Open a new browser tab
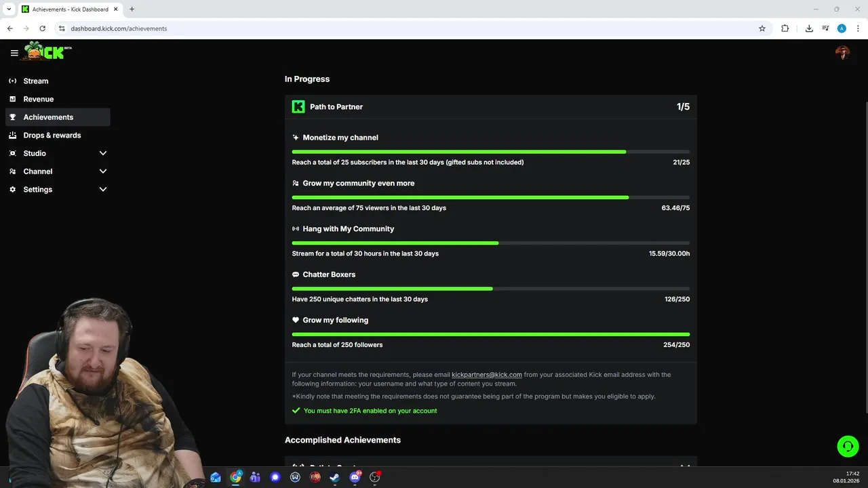This screenshot has height=488, width=868. (132, 9)
